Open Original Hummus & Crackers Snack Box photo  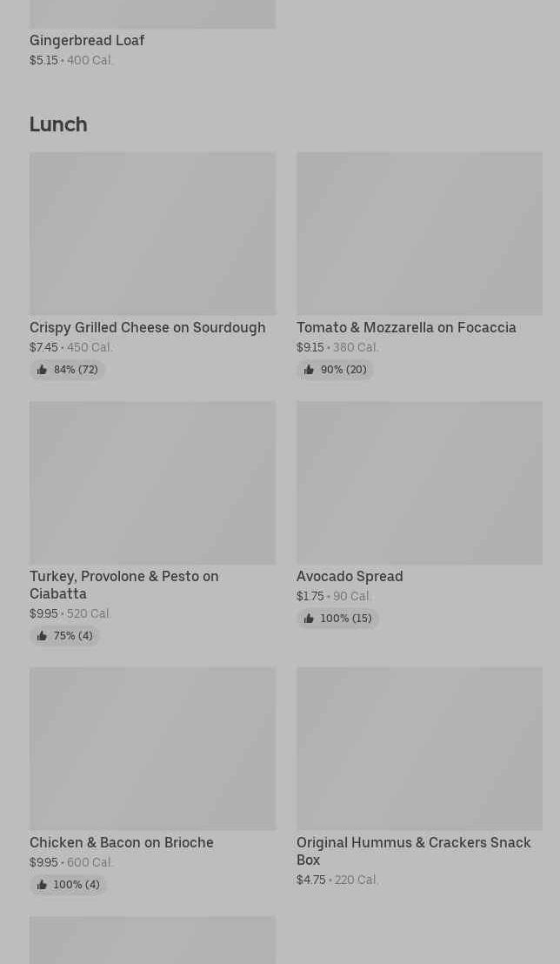(419, 748)
